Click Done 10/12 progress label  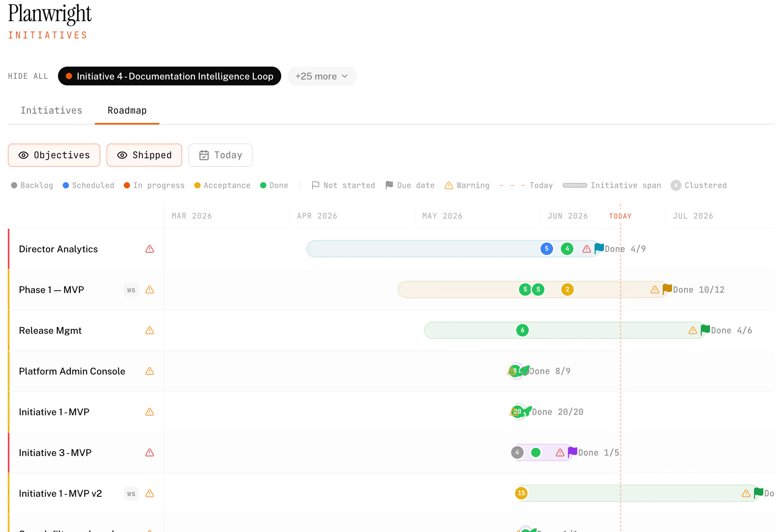coord(699,290)
